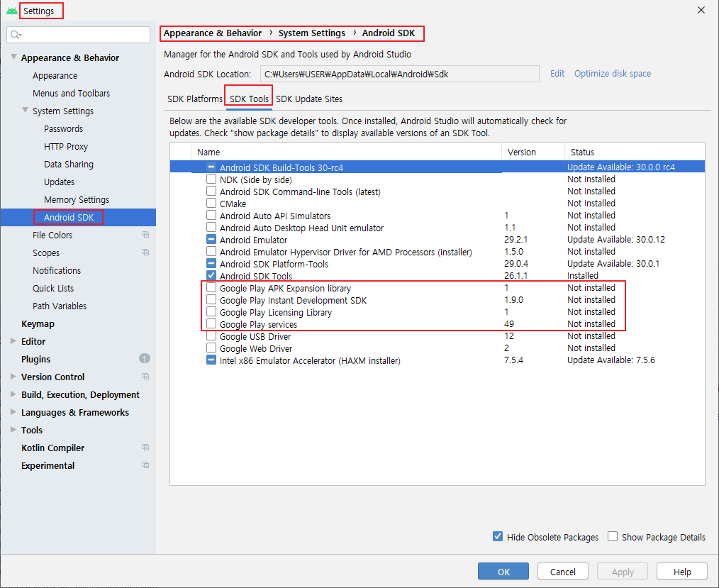Viewport: 719px width, 588px height.
Task: Check Android Auto Desktop Head Unit emulator
Action: tap(211, 227)
